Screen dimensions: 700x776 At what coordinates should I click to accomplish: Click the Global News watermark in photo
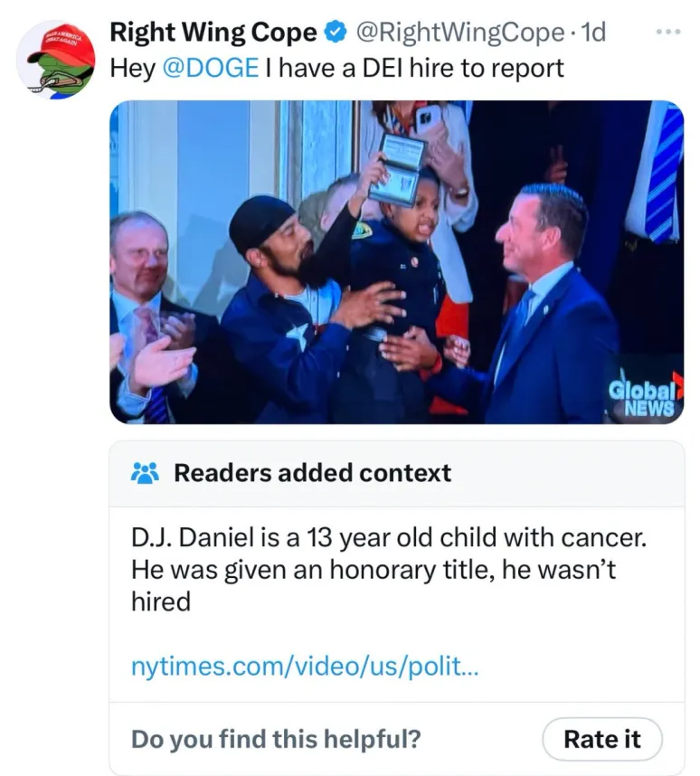(644, 398)
